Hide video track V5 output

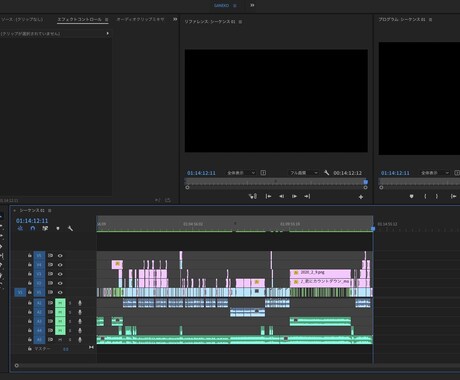tap(60, 256)
